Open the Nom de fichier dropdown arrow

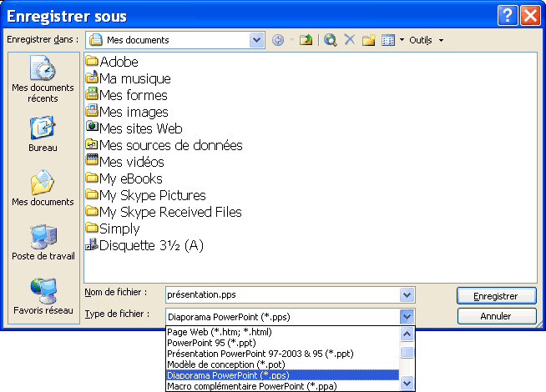coord(407,295)
